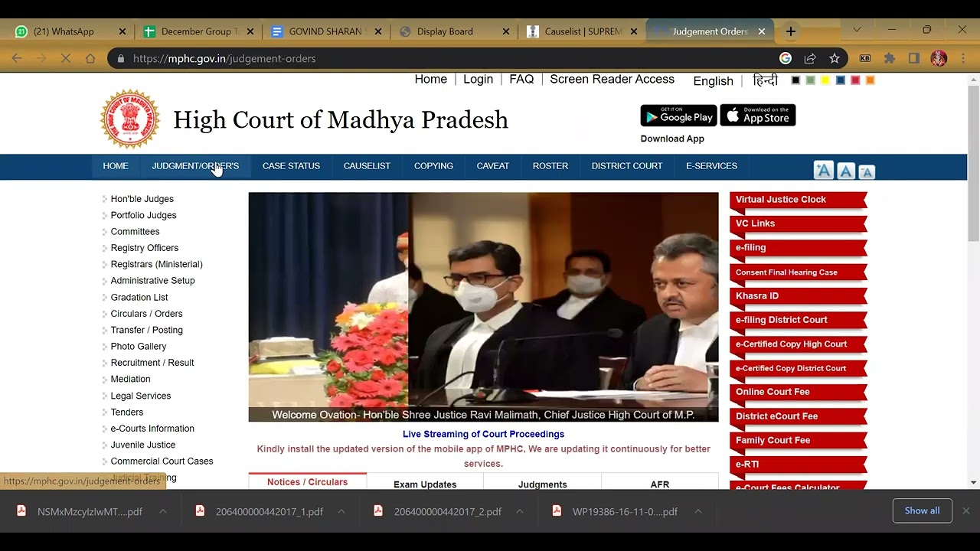Open the browser side panel icon
980x551 pixels.
(914, 58)
